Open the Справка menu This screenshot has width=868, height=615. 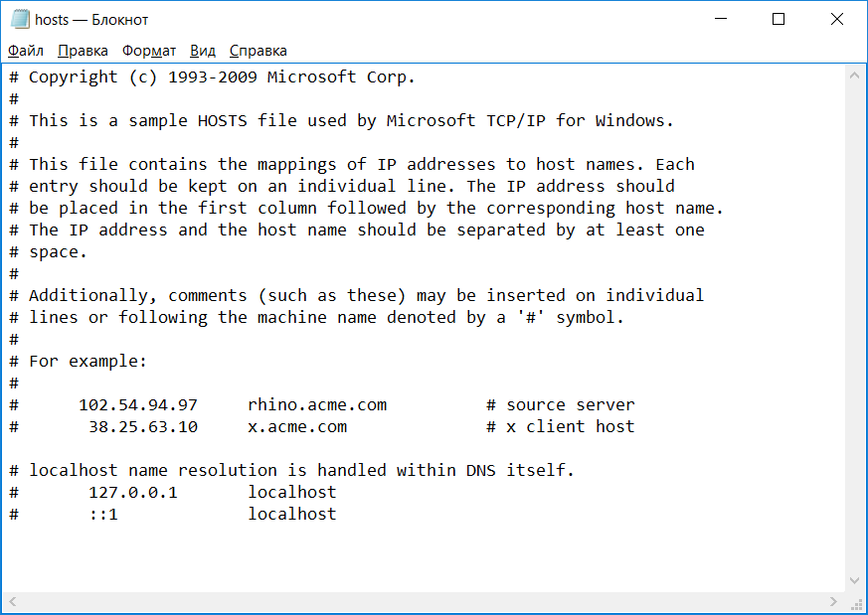258,51
